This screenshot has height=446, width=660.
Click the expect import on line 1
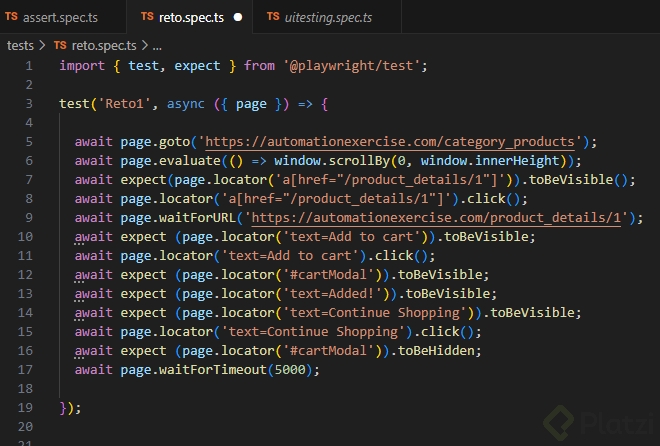point(197,66)
